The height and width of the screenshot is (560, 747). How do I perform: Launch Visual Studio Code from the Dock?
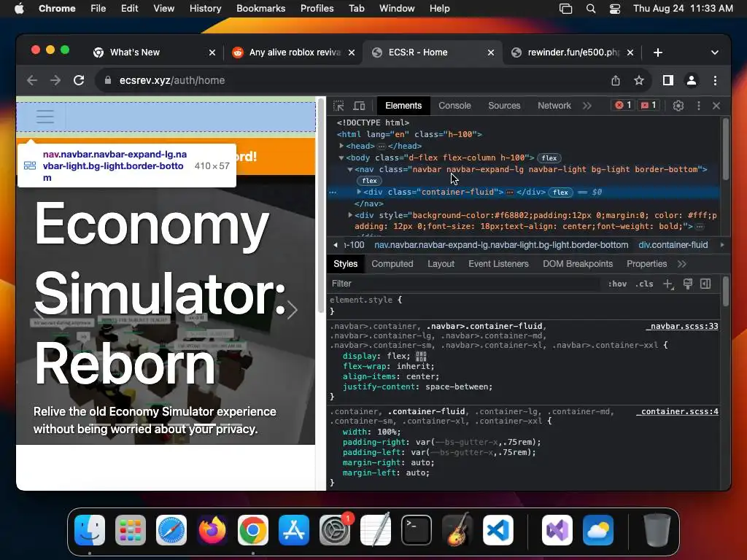498,530
